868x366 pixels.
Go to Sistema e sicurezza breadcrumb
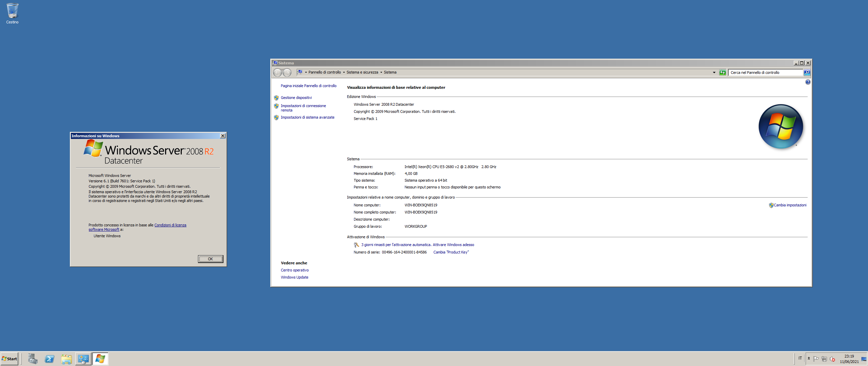pos(362,72)
